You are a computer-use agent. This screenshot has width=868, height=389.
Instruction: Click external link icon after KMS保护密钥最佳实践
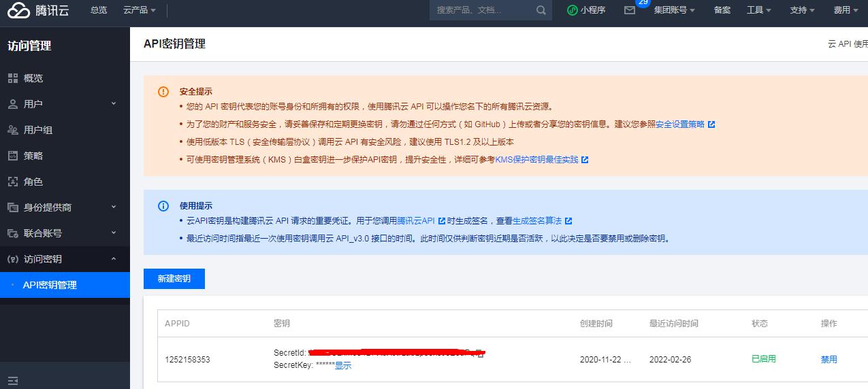click(x=585, y=160)
